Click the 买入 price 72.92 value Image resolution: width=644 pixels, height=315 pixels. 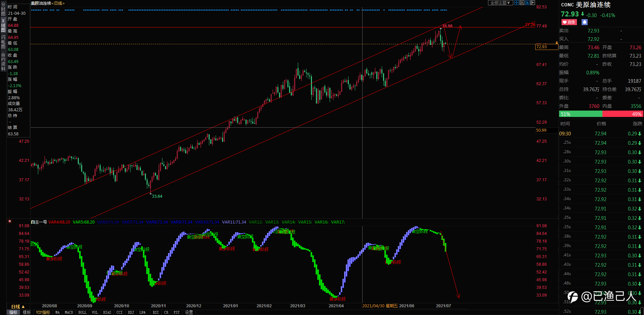593,39
